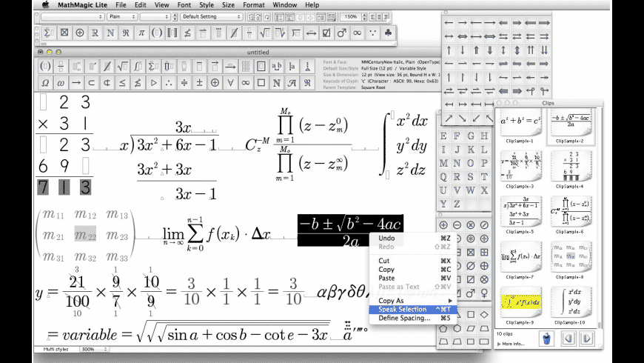644x363 pixels.
Task: Choose Cut from the context menu
Action: [x=413, y=261]
